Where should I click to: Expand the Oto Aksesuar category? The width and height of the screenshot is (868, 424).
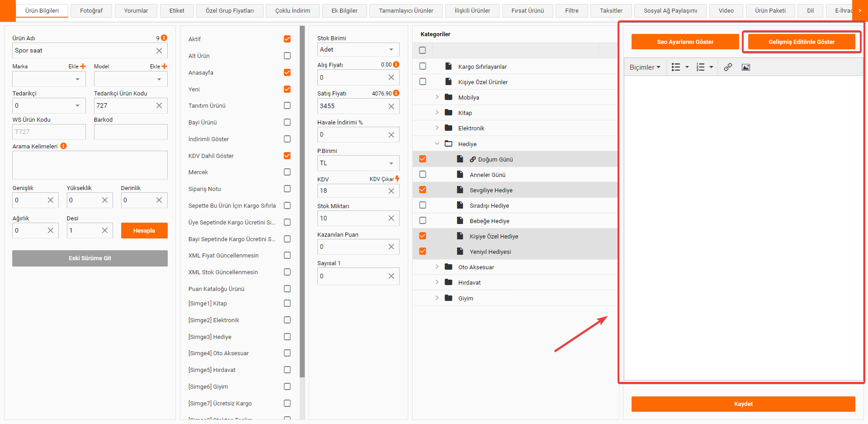click(437, 267)
